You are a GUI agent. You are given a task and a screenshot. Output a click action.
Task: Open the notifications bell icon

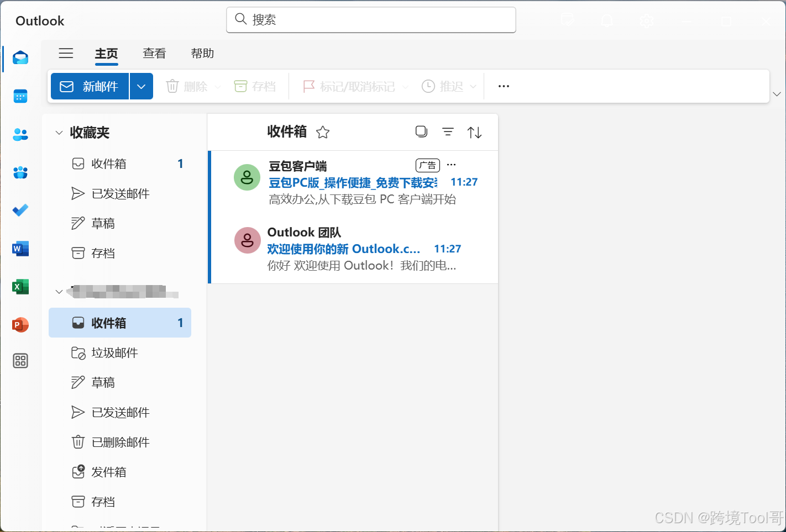(x=607, y=21)
